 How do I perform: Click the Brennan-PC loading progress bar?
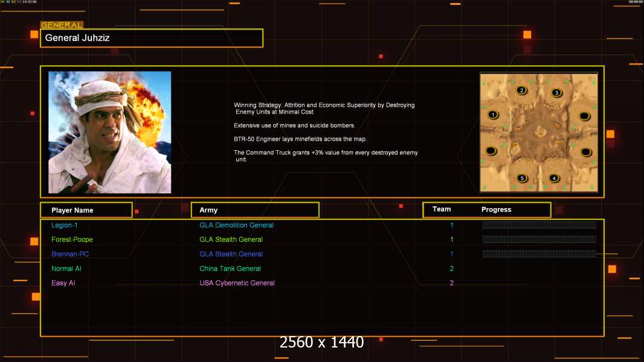pos(539,254)
